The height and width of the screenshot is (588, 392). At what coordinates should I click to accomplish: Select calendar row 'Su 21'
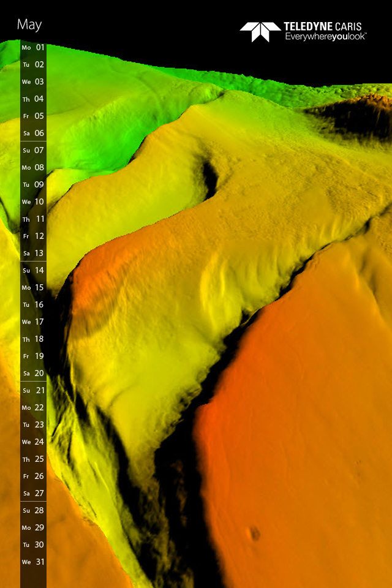pos(34,390)
